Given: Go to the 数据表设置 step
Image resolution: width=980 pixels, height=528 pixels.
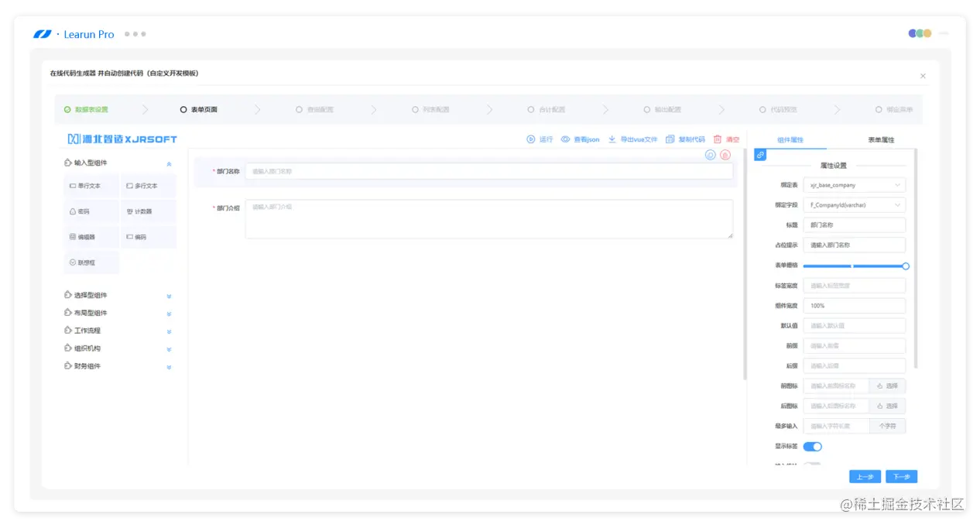Looking at the screenshot, I should (x=86, y=110).
